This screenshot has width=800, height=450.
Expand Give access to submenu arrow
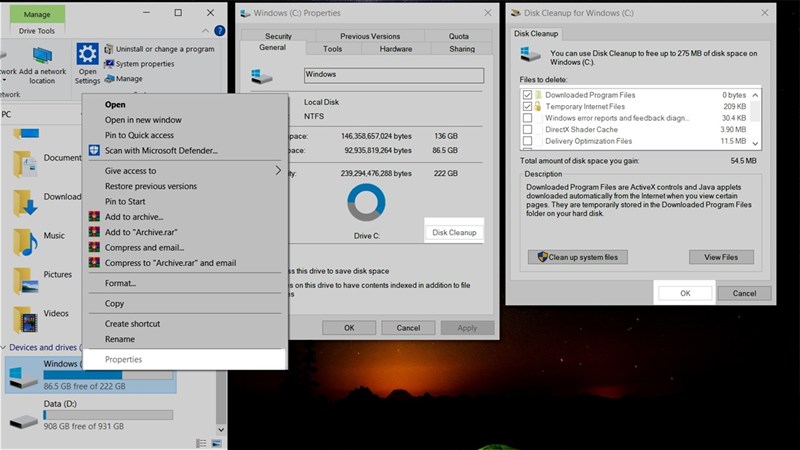pyautogui.click(x=278, y=170)
